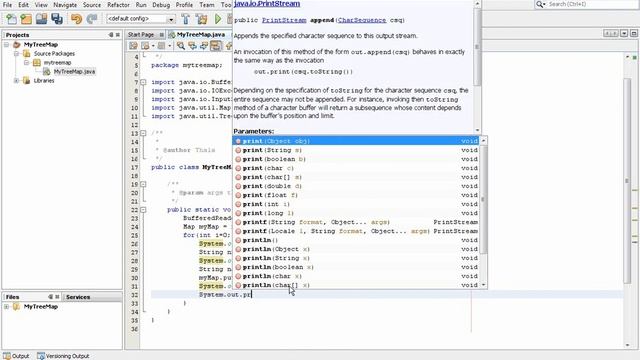Select print(String s) completion item
This screenshot has height=360, width=640.
[356, 150]
